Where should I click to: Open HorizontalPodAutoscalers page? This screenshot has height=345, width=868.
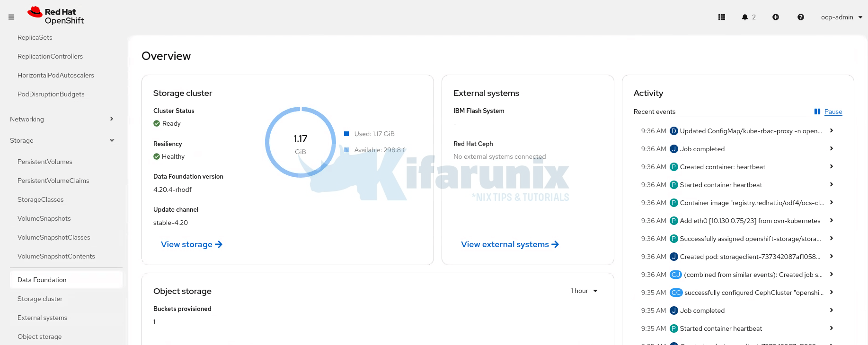[x=56, y=75]
